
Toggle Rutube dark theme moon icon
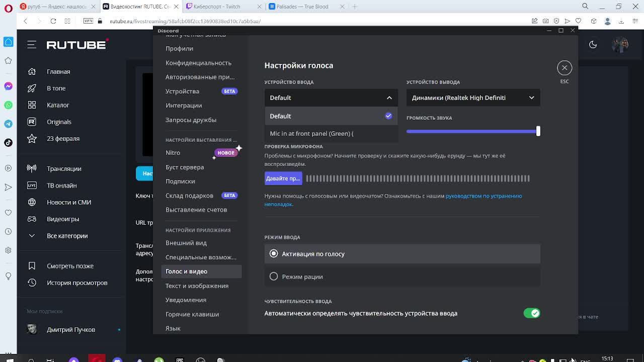[593, 45]
